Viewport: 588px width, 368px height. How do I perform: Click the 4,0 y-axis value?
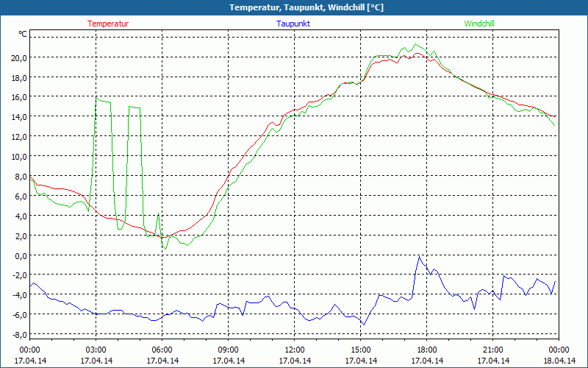[x=21, y=216]
